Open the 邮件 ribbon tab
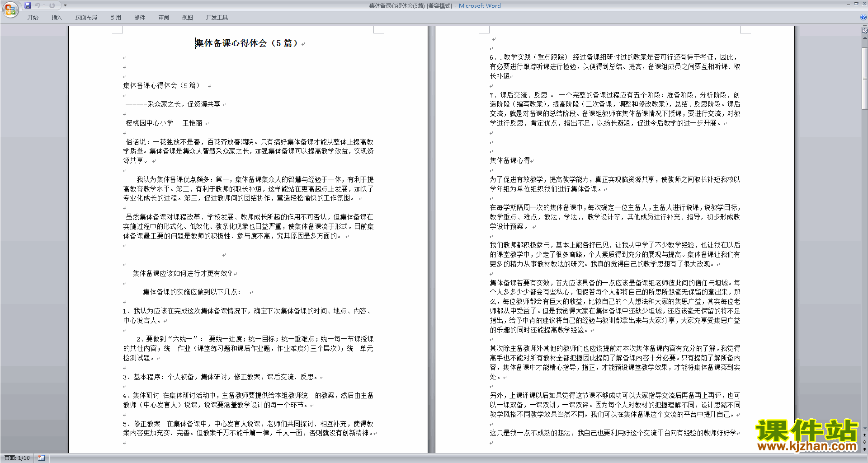This screenshot has width=868, height=463. pos(140,18)
